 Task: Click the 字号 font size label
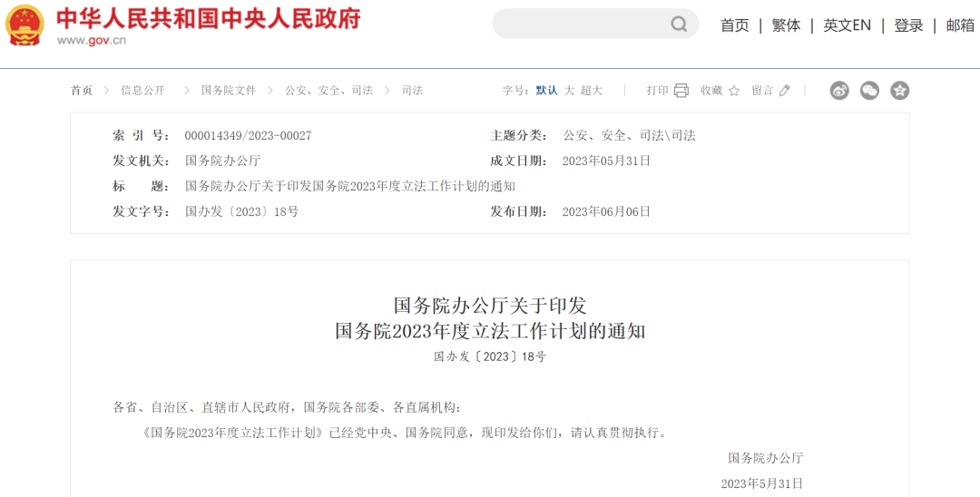[x=516, y=91]
